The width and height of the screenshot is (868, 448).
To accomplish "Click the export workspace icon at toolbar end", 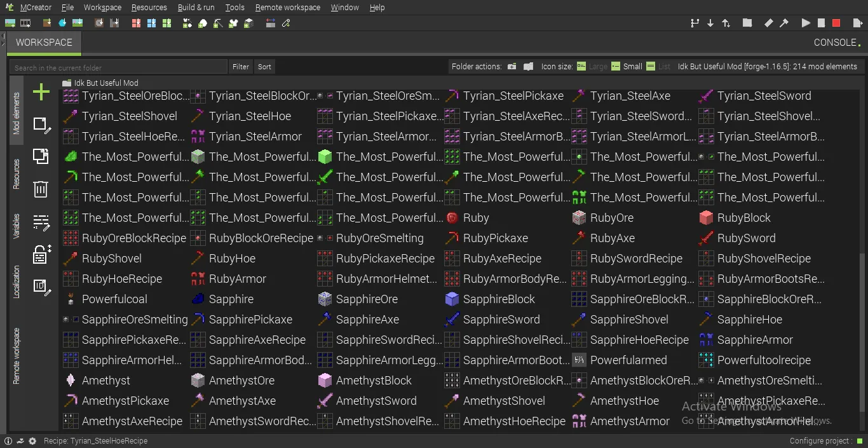I will (x=858, y=23).
